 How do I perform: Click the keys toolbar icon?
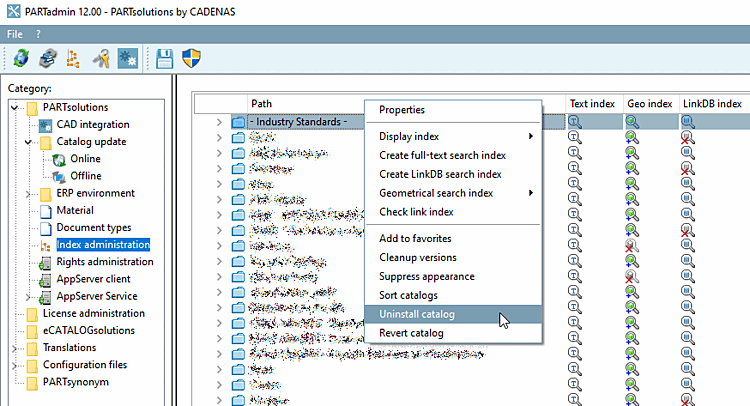(x=101, y=58)
